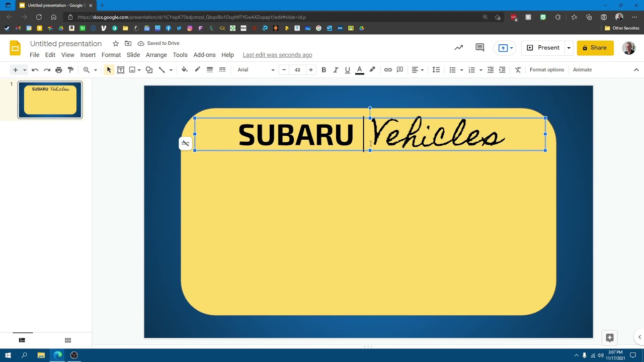Print the presentation
The height and width of the screenshot is (362, 644).
(x=59, y=70)
